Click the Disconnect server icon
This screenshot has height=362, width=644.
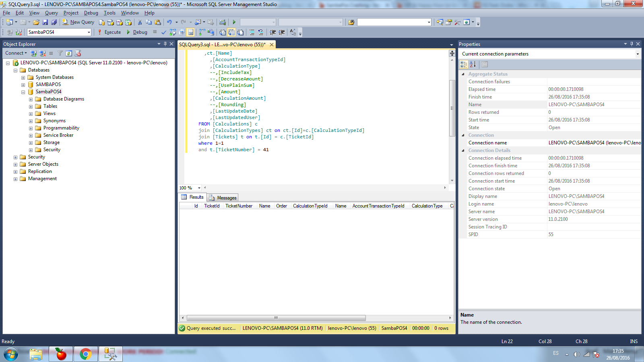pos(42,53)
